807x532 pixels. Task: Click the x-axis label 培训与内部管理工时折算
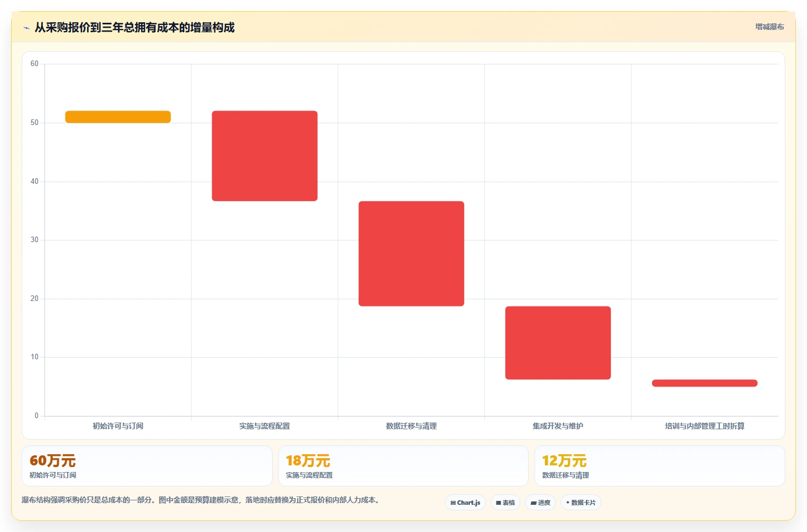(x=704, y=426)
